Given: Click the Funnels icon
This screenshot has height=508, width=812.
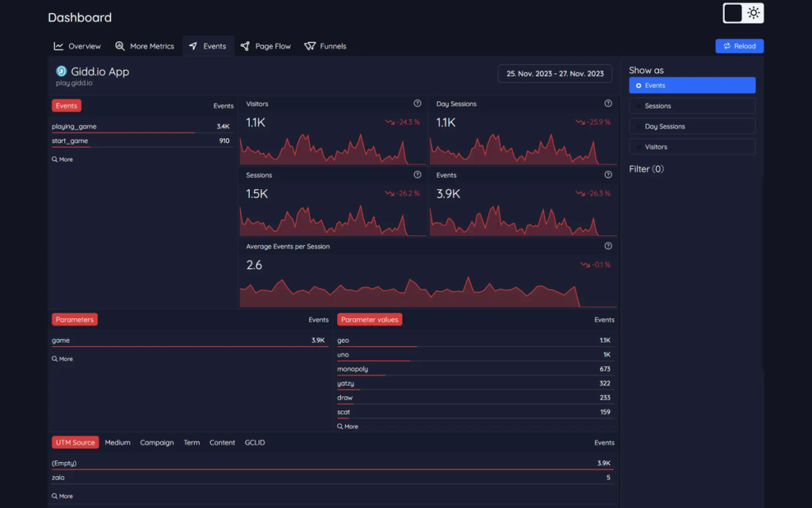Looking at the screenshot, I should point(310,46).
